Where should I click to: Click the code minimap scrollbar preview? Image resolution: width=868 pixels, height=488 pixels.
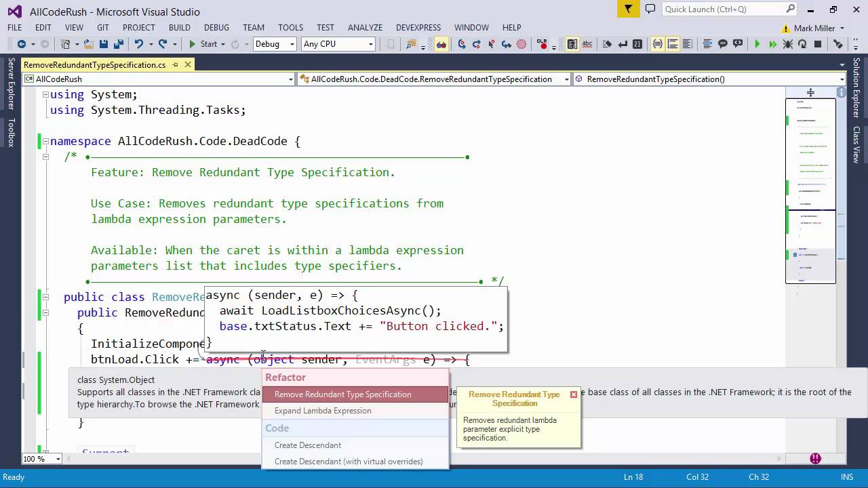(810, 191)
